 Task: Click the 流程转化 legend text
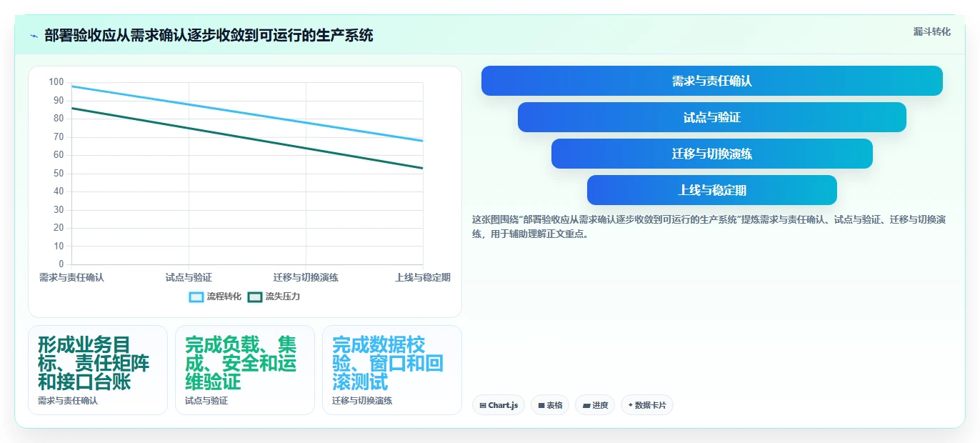click(x=224, y=297)
